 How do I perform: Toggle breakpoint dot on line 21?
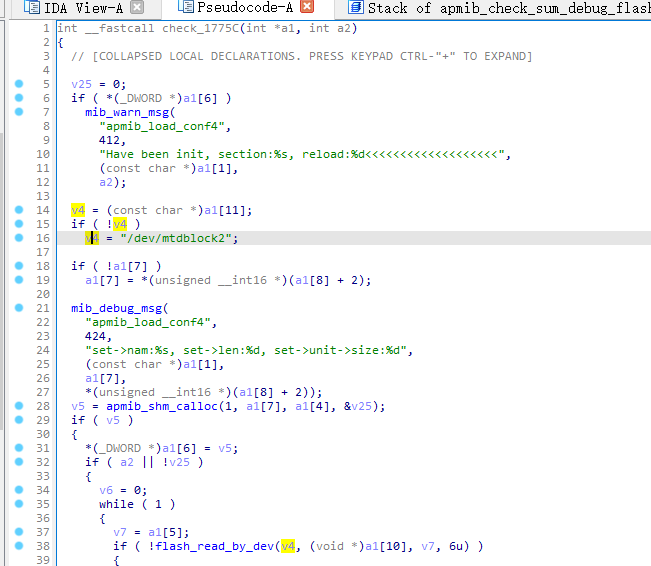tap(19, 308)
